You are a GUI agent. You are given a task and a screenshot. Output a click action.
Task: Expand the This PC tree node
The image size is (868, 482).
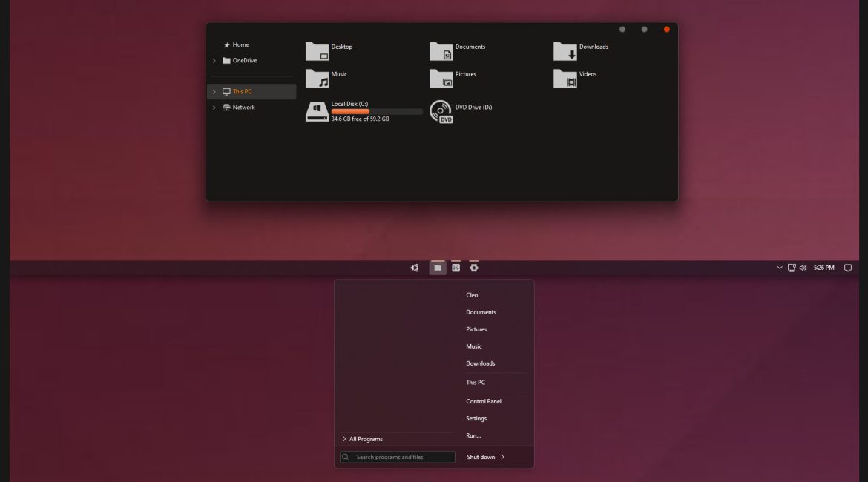coord(214,91)
